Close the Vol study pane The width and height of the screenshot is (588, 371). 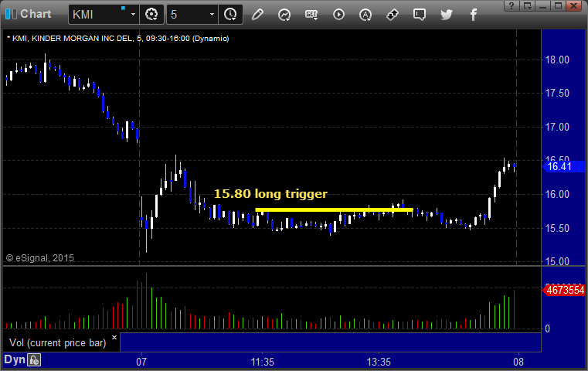114,337
